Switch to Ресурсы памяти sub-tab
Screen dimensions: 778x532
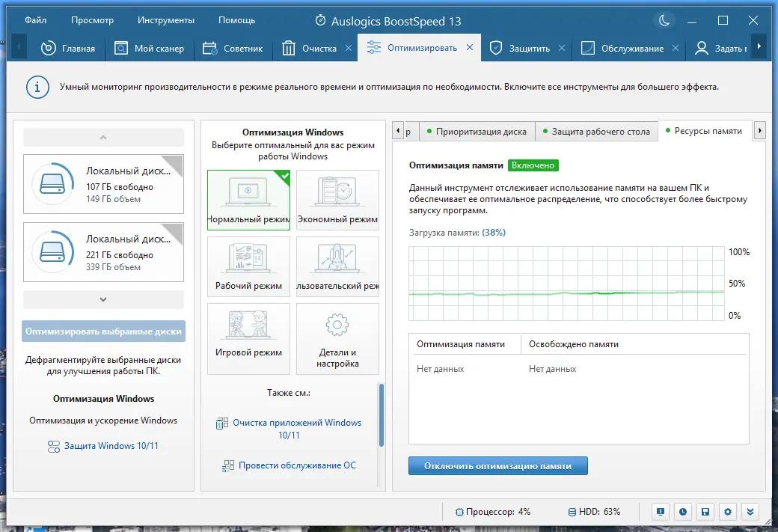point(704,130)
